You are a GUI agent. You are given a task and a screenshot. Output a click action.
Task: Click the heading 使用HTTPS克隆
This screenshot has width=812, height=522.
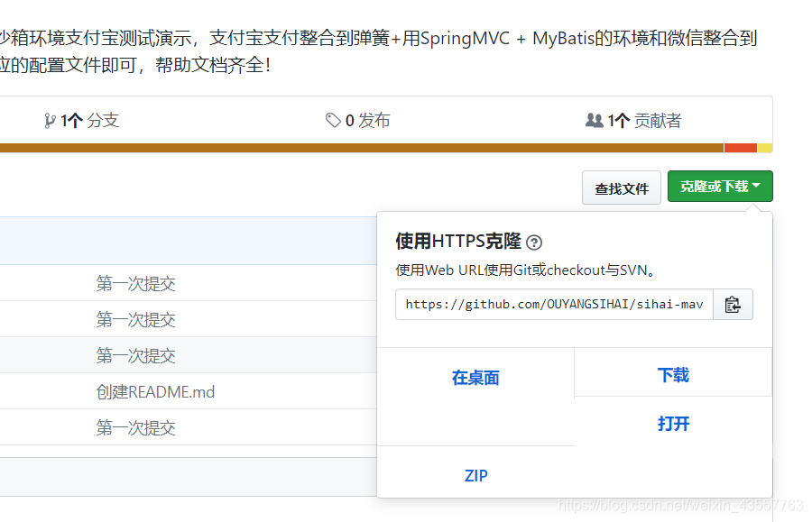pos(458,241)
